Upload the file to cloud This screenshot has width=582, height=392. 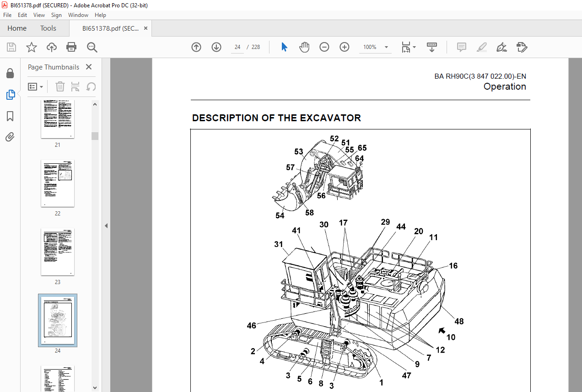point(52,47)
